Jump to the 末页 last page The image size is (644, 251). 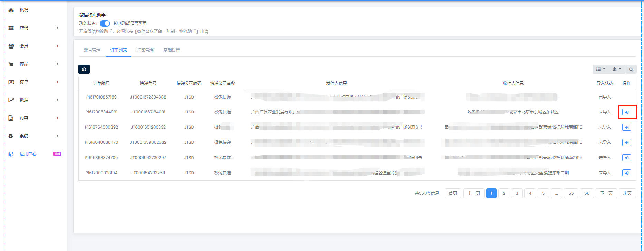[627, 193]
